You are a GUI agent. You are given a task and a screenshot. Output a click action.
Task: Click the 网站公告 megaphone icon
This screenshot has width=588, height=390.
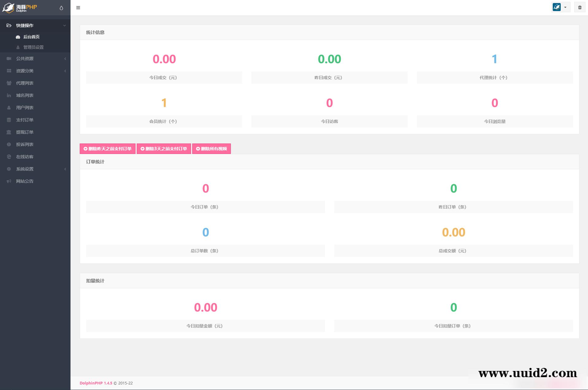point(9,181)
